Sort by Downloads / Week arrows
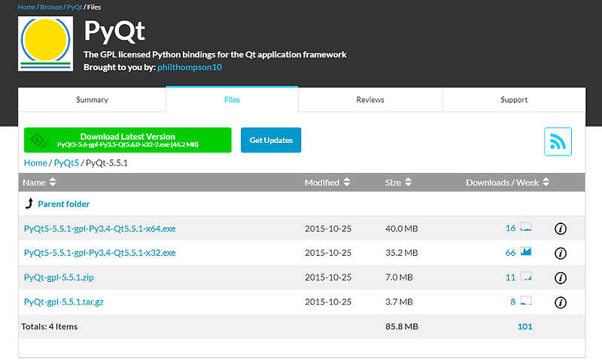 [546, 182]
